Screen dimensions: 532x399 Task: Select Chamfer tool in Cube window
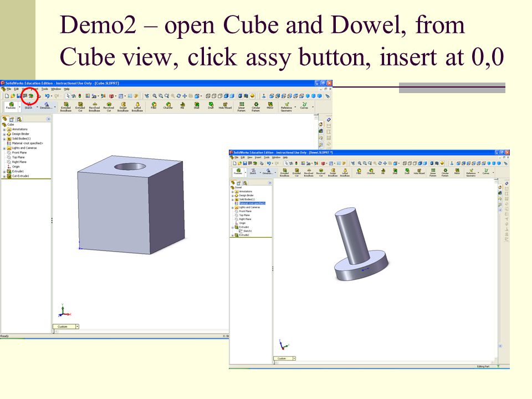click(168, 105)
